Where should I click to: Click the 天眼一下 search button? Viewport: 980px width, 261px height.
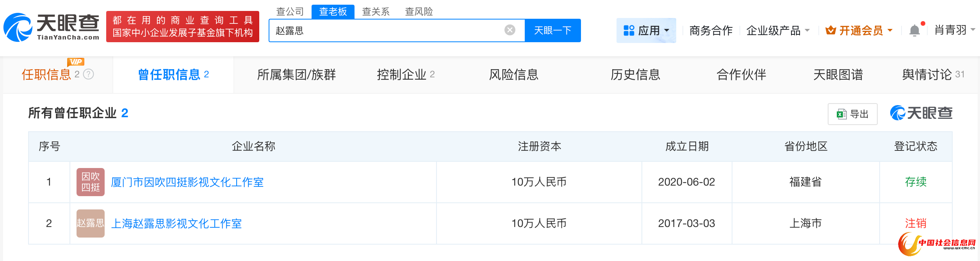click(x=552, y=30)
